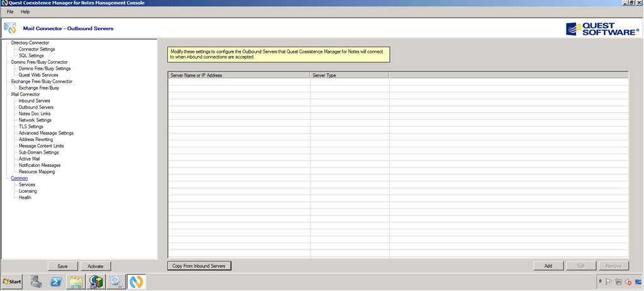Open Resource Mapping page

coord(36,171)
